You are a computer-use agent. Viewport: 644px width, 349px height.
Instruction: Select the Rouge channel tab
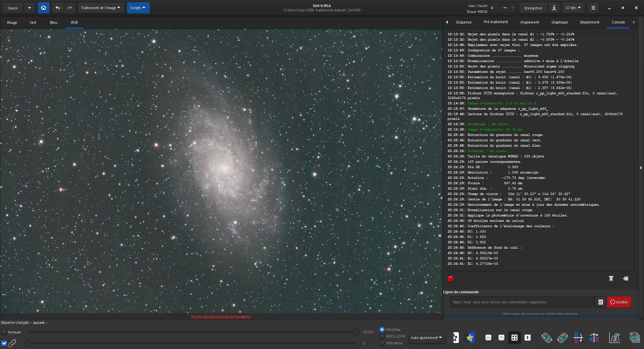[x=12, y=22]
